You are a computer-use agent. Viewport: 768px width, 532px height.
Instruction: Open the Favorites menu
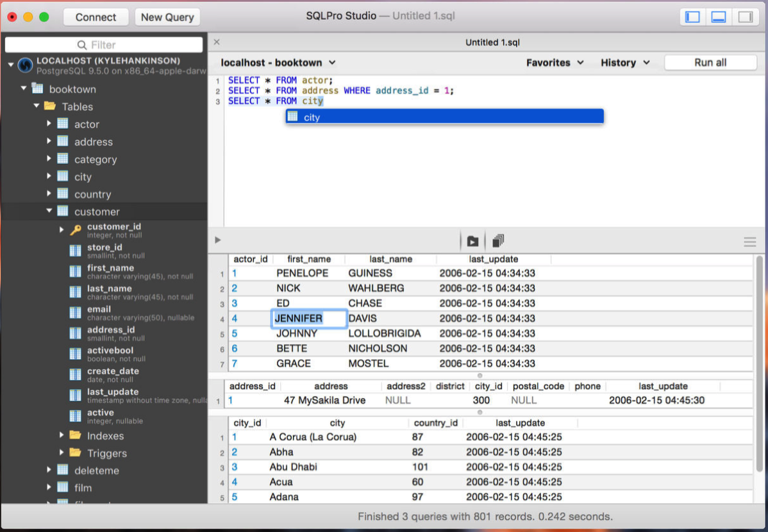pos(555,63)
